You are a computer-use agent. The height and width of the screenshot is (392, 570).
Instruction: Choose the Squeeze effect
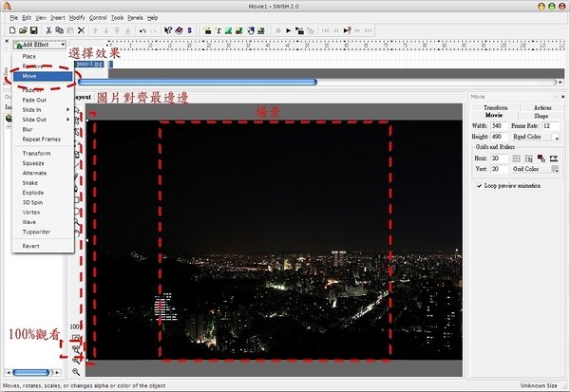(43, 163)
